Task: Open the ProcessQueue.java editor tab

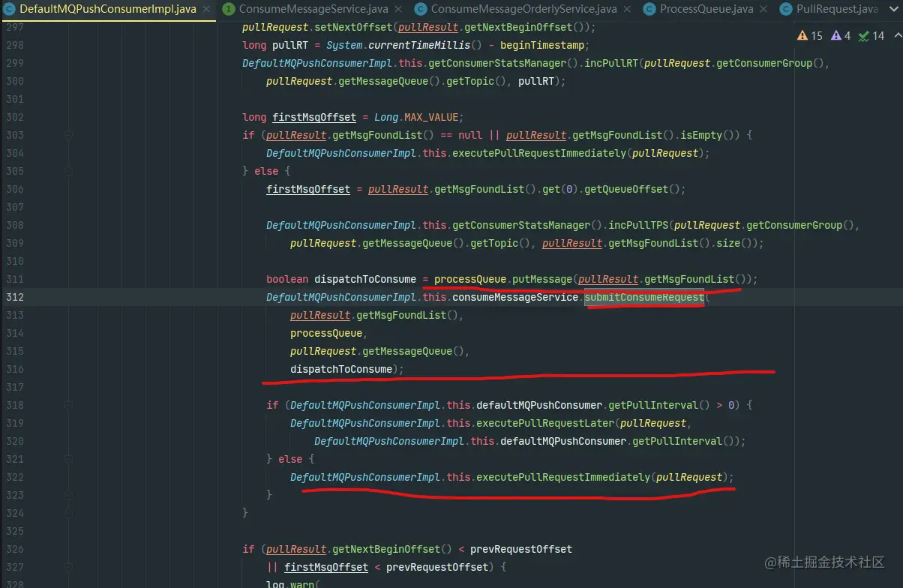Action: click(706, 9)
